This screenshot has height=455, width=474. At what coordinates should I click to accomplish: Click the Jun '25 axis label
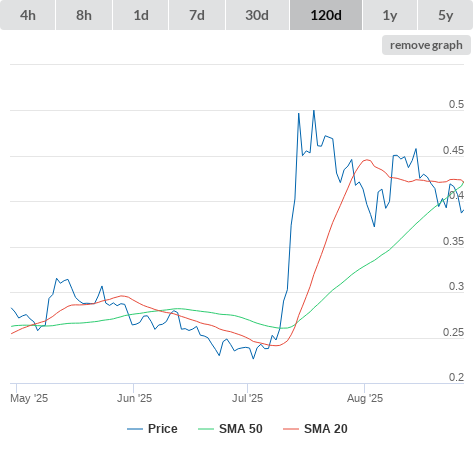[x=134, y=398]
